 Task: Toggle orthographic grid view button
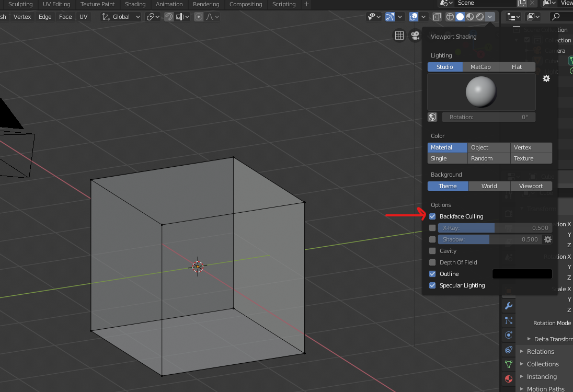pyautogui.click(x=399, y=36)
